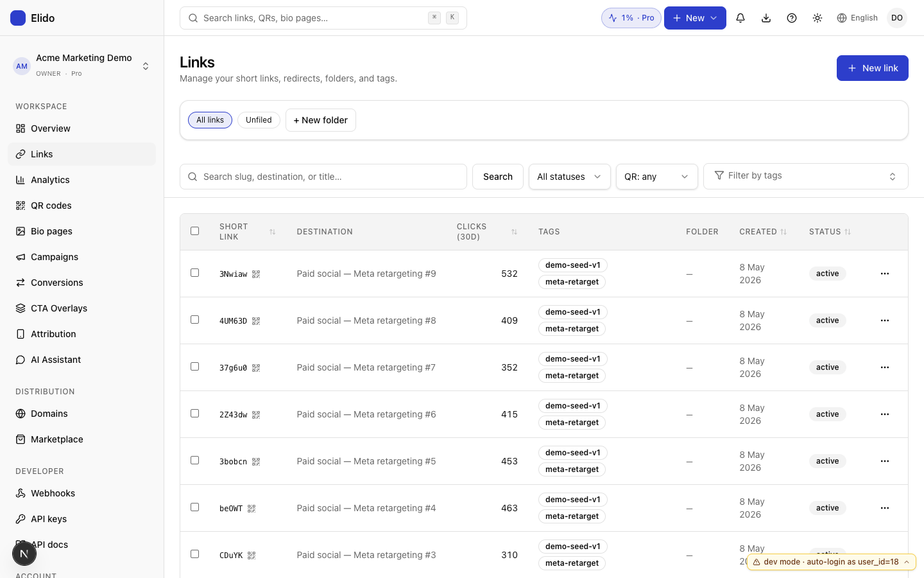Screen dimensions: 924x578
Task: Click the Elido logo icon
Action: coord(18,18)
